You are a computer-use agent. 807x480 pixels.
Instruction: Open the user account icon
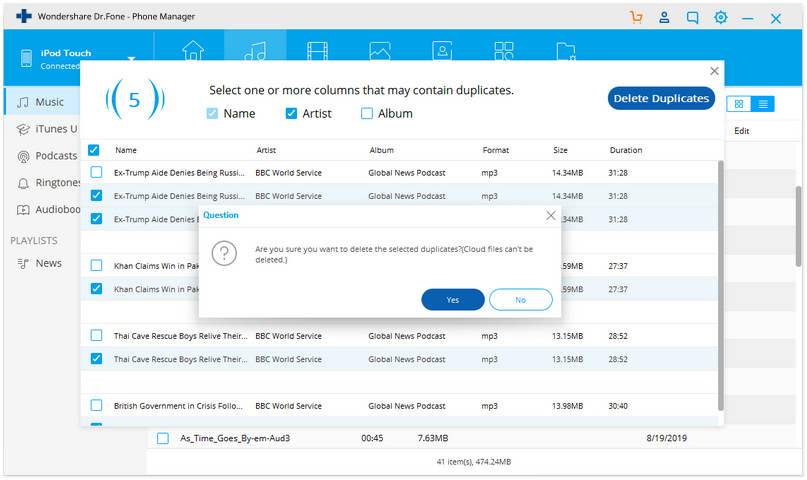coord(664,17)
